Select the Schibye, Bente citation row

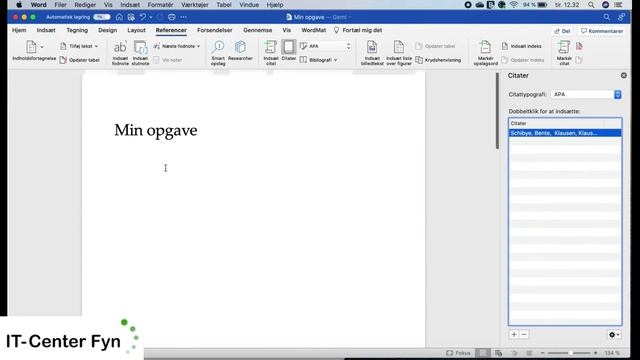pos(565,133)
